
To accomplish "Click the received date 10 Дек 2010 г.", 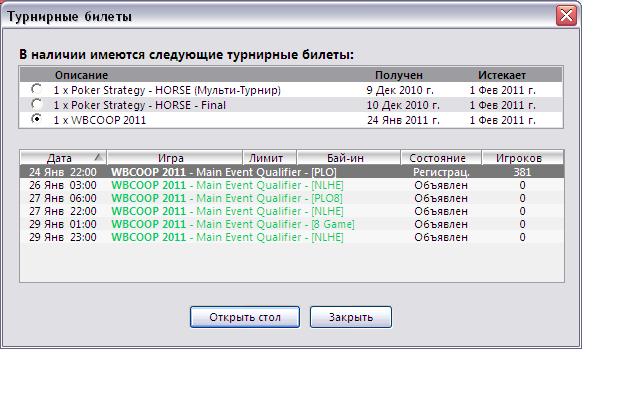I will (403, 105).
